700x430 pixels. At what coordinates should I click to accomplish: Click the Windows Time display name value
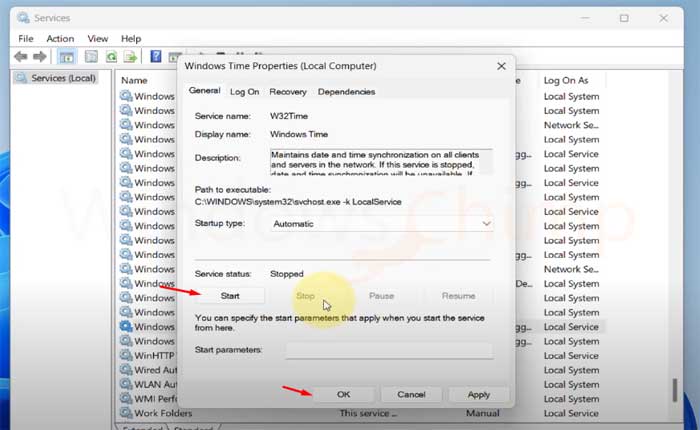coord(299,134)
